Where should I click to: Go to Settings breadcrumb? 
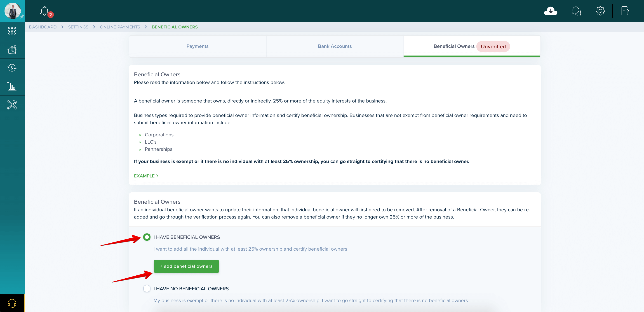pos(78,27)
